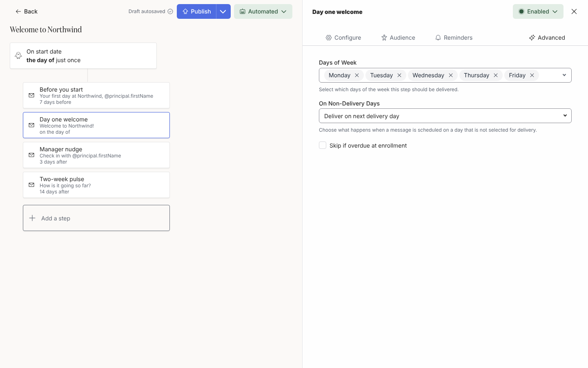
Task: Select the Before you start step
Action: pyautogui.click(x=96, y=95)
